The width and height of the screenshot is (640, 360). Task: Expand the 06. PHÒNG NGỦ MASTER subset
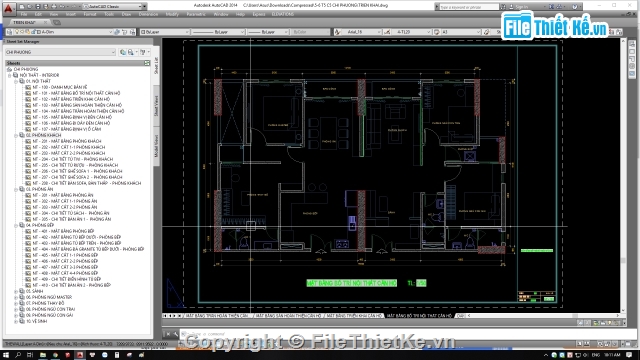pyautogui.click(x=16, y=297)
